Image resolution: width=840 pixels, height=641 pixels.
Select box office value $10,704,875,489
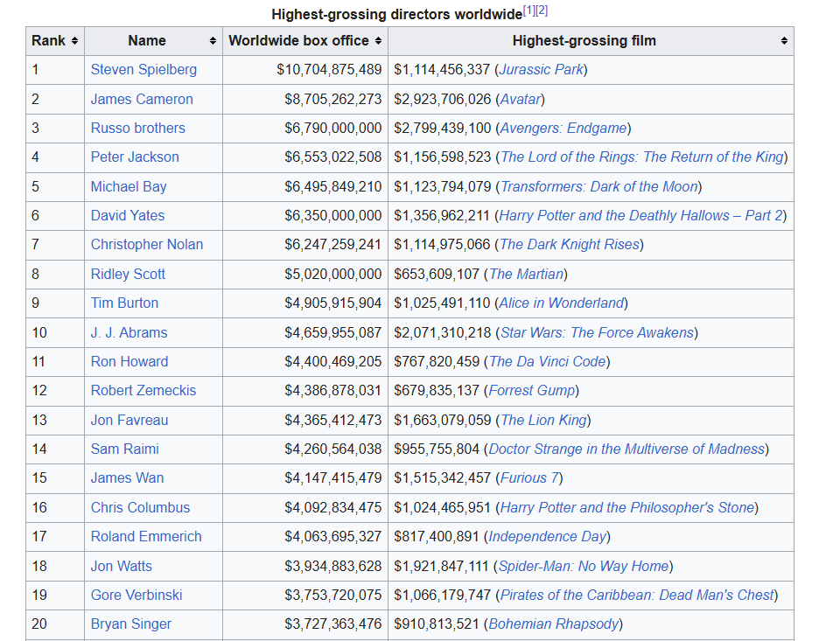[x=329, y=70]
